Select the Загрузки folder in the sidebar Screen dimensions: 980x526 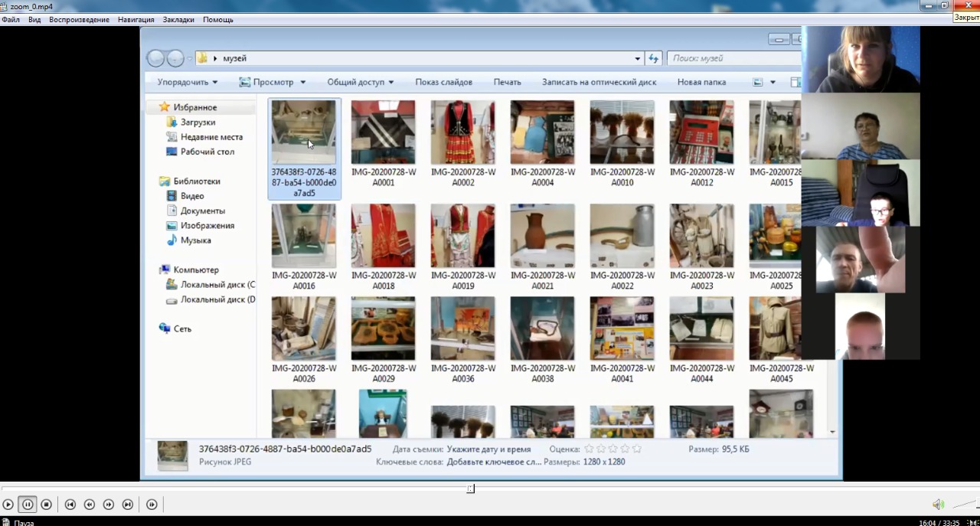coord(198,123)
